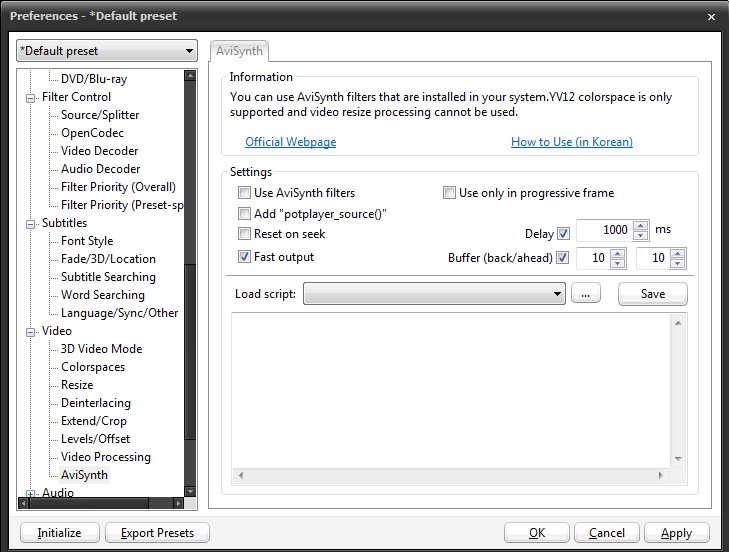Select Resize in the tree

(x=77, y=385)
